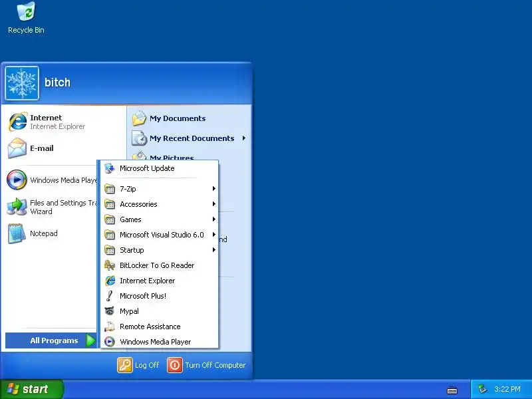Click the Windows Media Player icon in All Programs
The width and height of the screenshot is (532, 399).
(x=110, y=342)
